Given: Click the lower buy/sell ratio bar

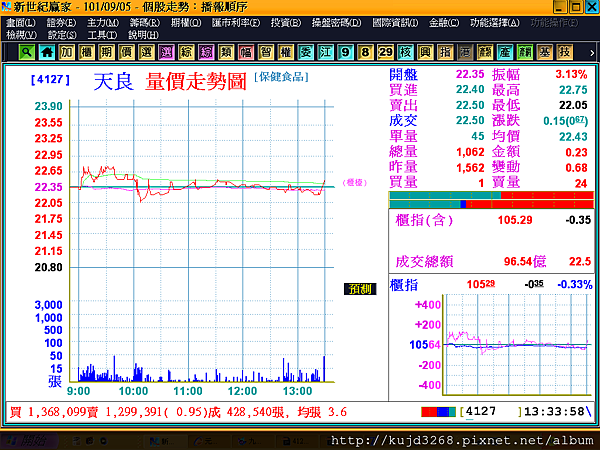Looking at the screenshot, I should point(491,204).
